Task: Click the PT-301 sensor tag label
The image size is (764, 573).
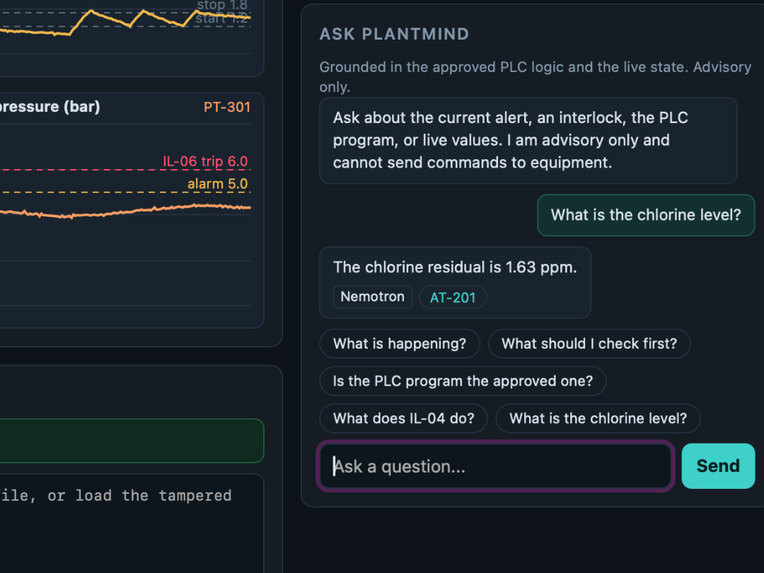Action: (227, 107)
